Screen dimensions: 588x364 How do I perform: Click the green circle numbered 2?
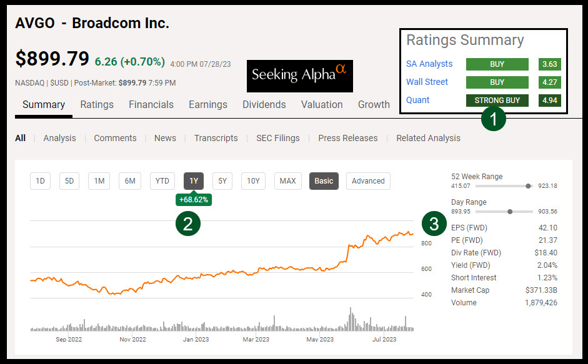(187, 222)
